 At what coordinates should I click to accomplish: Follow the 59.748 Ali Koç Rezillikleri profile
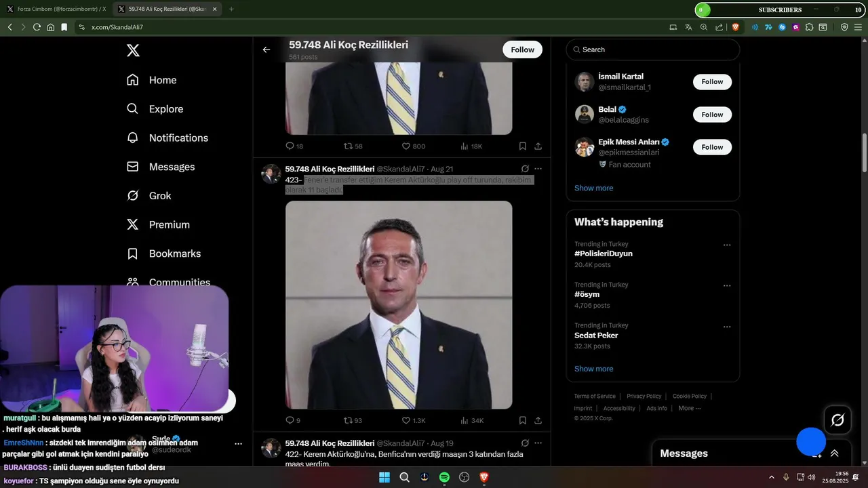point(522,49)
